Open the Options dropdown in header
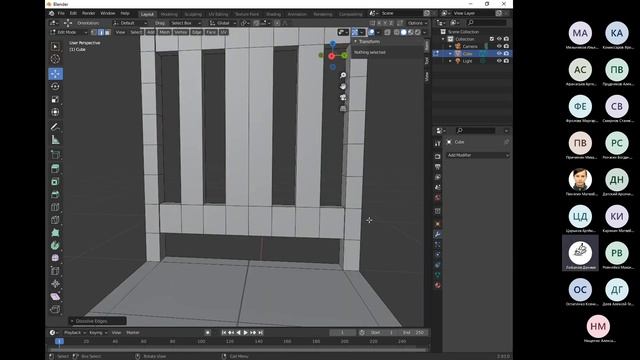The width and height of the screenshot is (640, 360). (418, 23)
